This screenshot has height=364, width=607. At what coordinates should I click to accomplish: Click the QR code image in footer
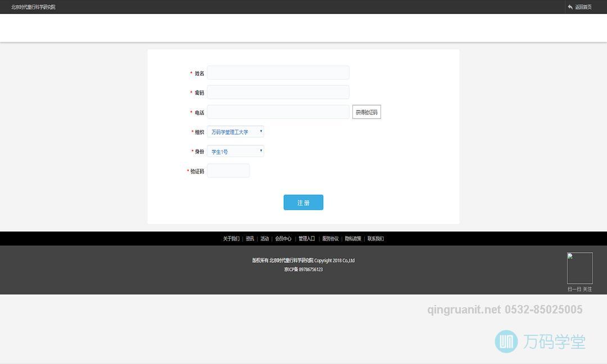(x=579, y=268)
